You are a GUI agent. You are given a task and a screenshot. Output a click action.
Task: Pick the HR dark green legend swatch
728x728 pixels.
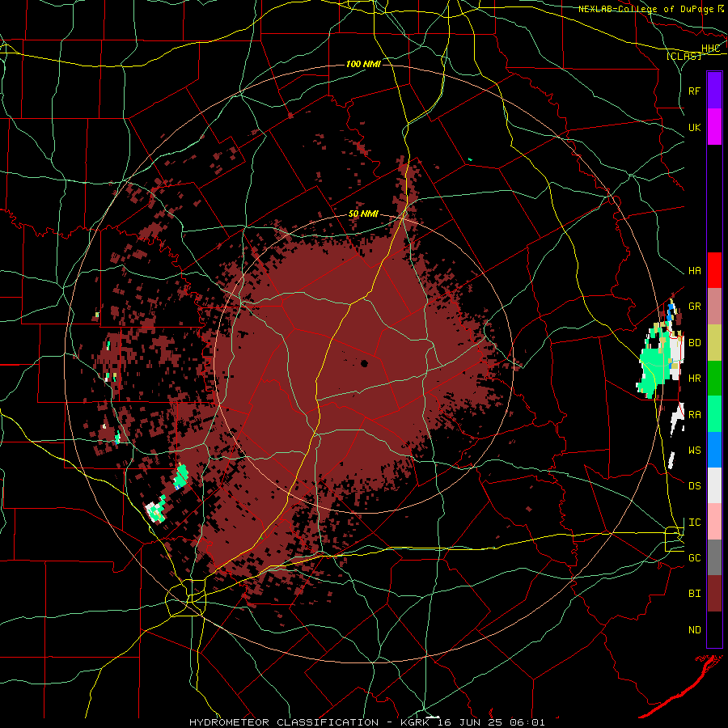[x=714, y=379]
